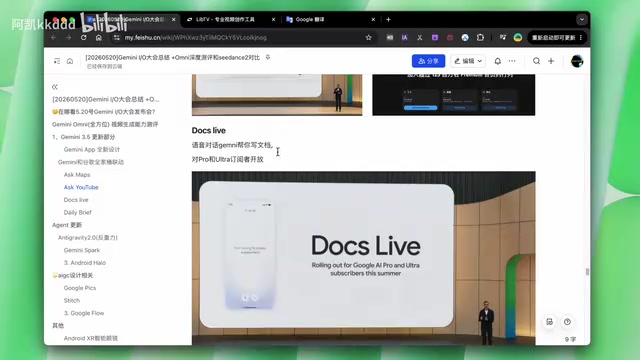Jump to Google Pics outline entry
The width and height of the screenshot is (640, 360).
pos(80,288)
